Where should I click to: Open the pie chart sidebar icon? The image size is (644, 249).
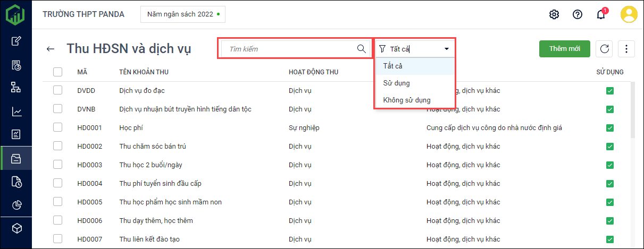16,205
